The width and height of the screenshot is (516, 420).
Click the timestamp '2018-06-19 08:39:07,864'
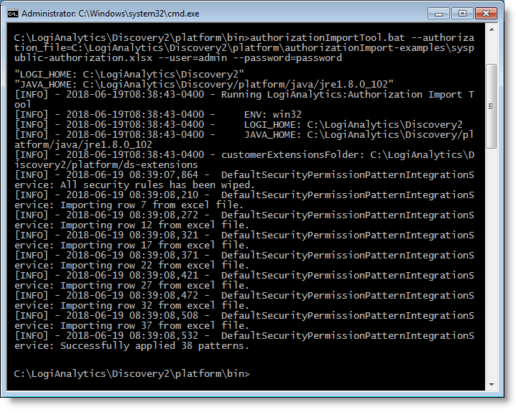pyautogui.click(x=132, y=174)
